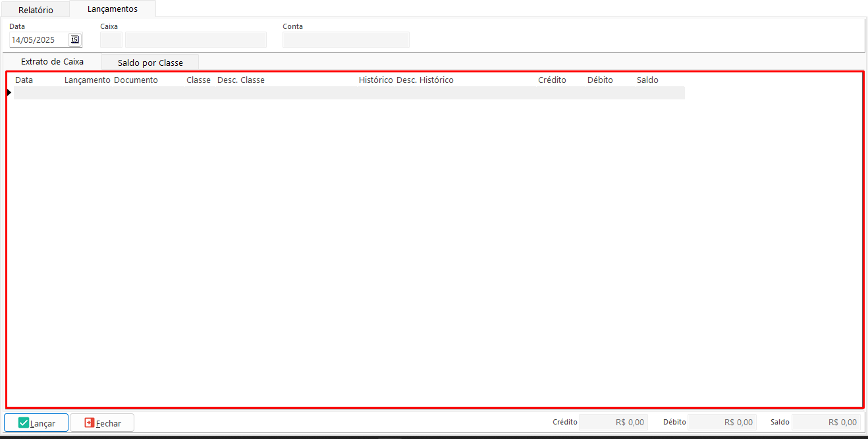Viewport: 868px width, 439px height.
Task: Select the Lançamentos tab
Action: click(x=113, y=9)
